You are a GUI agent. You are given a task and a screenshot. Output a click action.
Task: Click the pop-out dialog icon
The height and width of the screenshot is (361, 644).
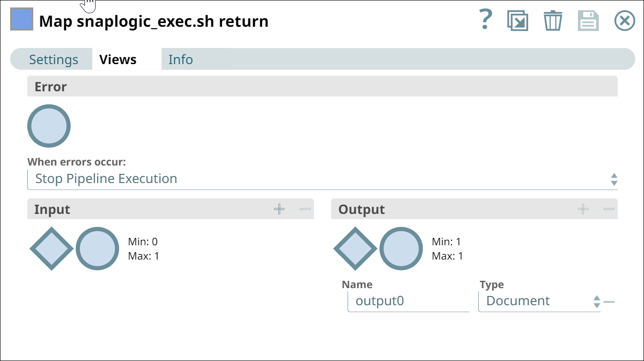tap(518, 21)
